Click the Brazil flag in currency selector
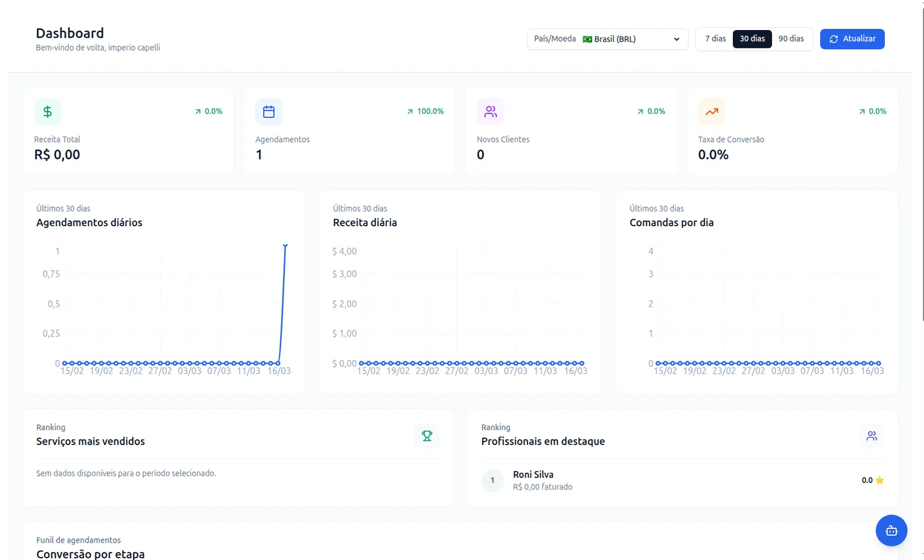The image size is (924, 560). pos(587,39)
